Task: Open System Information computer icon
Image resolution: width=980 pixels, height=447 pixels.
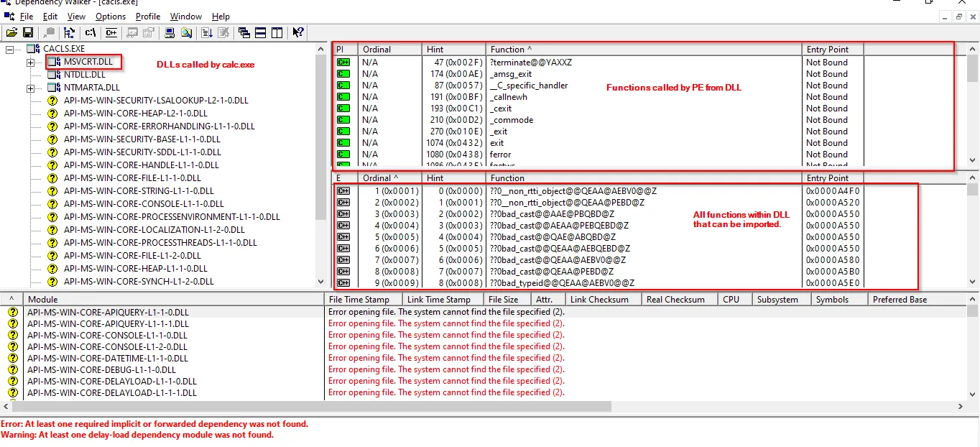Action: 170,32
